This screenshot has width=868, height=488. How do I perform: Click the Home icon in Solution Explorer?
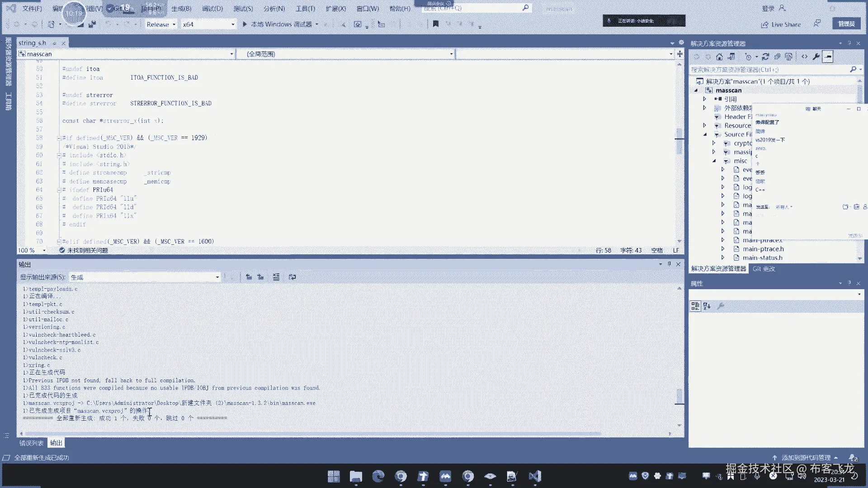click(x=719, y=57)
